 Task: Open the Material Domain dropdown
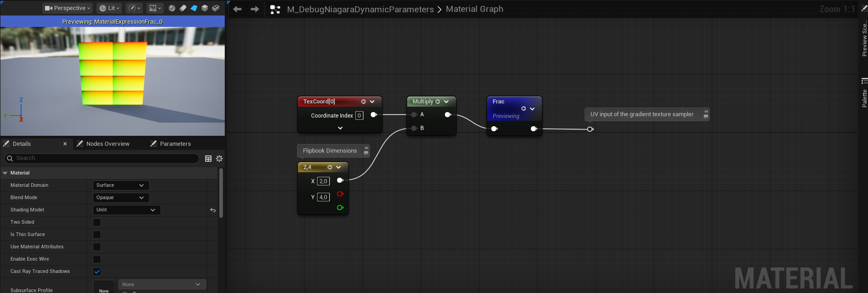(x=121, y=185)
